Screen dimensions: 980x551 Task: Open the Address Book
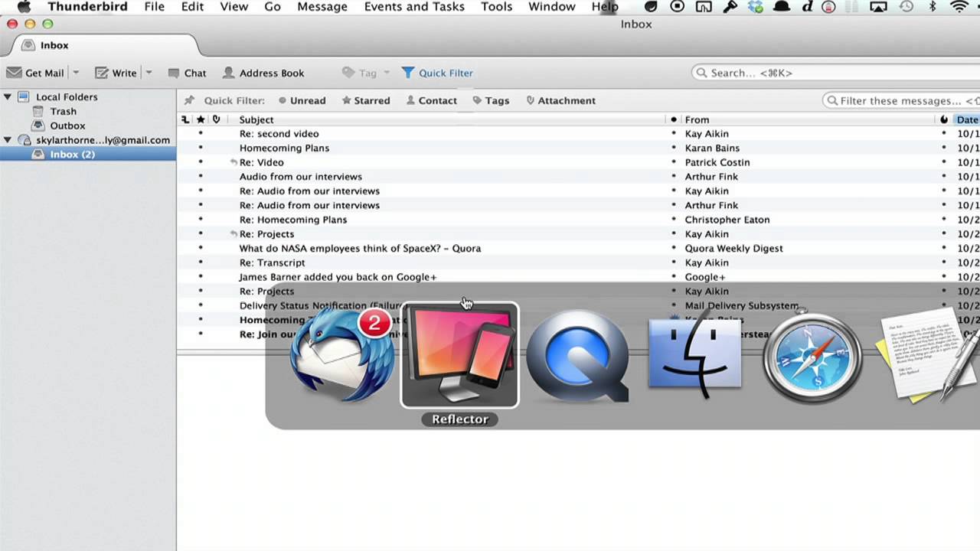pos(263,73)
